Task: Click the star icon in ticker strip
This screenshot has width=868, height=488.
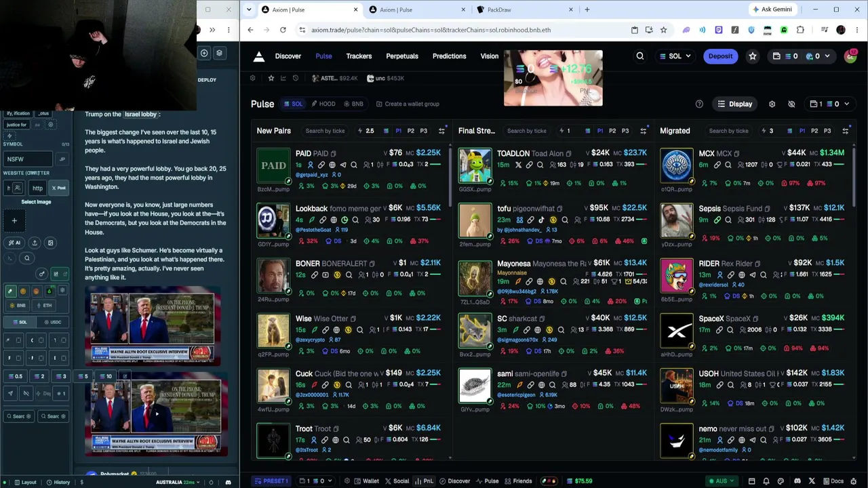Action: point(271,78)
